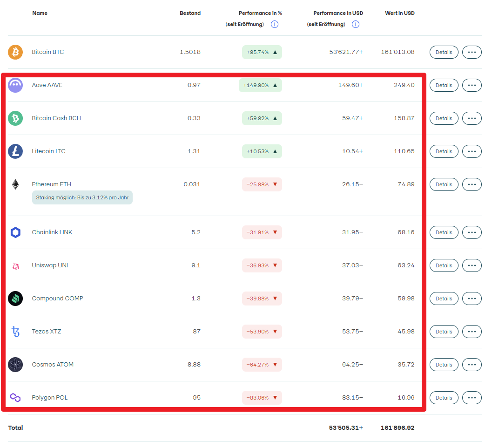This screenshot has height=448, width=492.
Task: Open more options for Tezos XTZ
Action: 472,332
